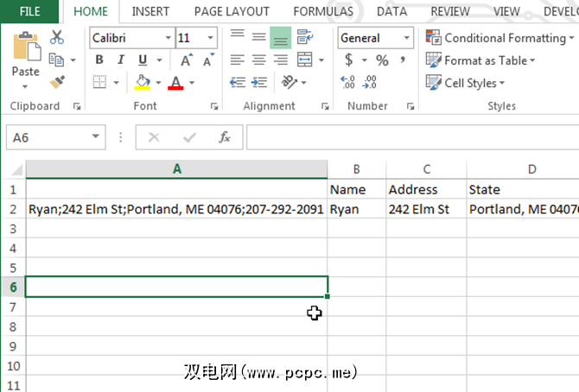Switch to the VIEW tab
The width and height of the screenshot is (579, 392).
(506, 11)
